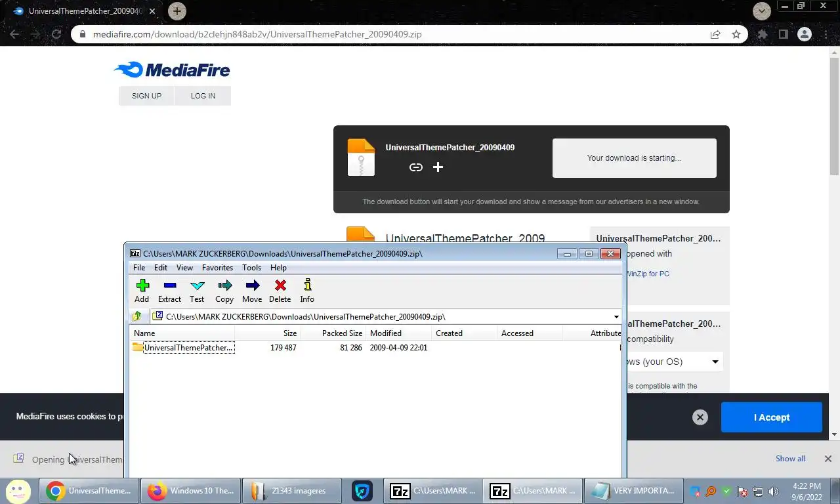Open the Chrome extensions puzzle icon
This screenshot has height=504, width=840.
(x=762, y=35)
